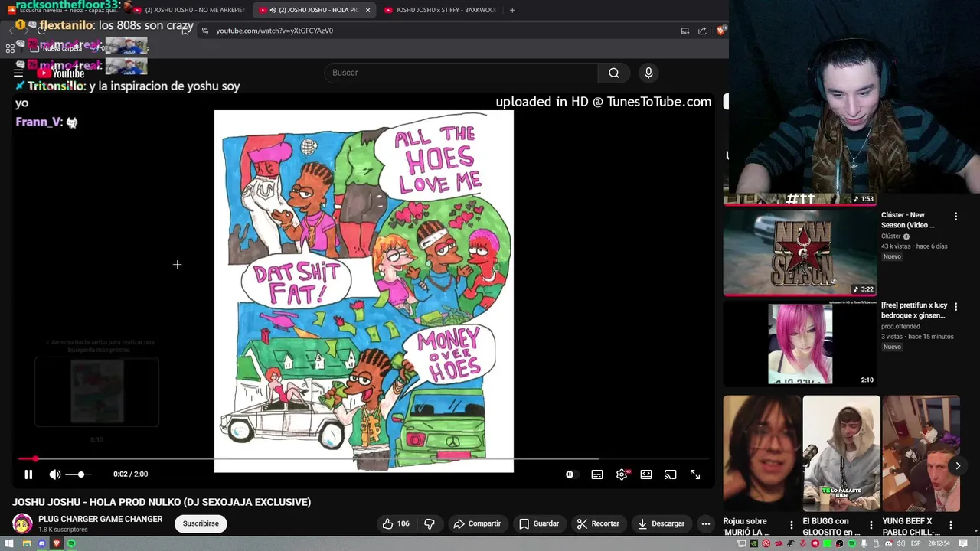Save video with the Guardar button
The height and width of the screenshot is (551, 980).
point(539,523)
